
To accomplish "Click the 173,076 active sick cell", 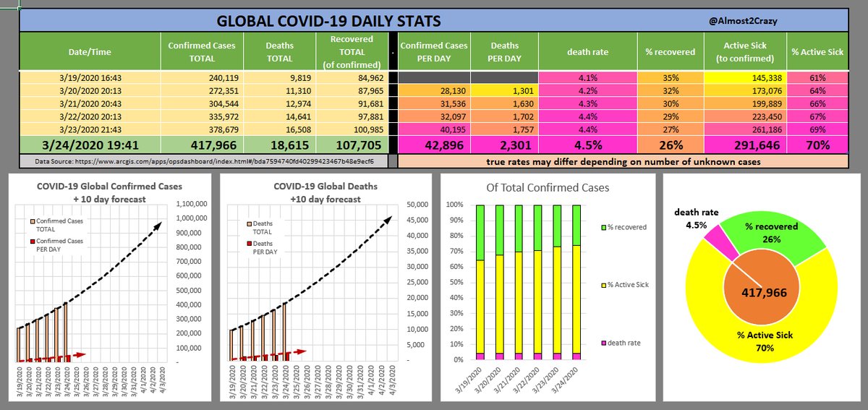I will click(x=746, y=91).
